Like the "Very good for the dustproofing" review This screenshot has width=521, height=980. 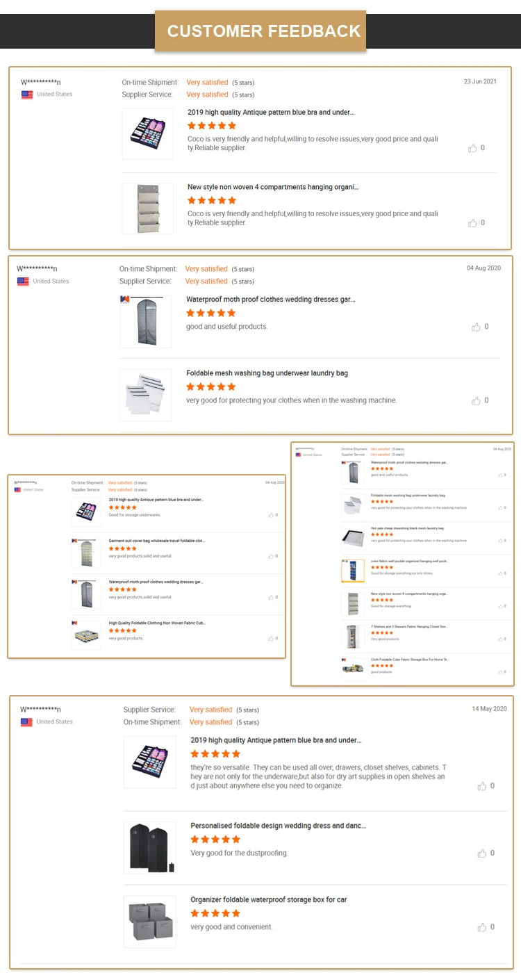(481, 854)
